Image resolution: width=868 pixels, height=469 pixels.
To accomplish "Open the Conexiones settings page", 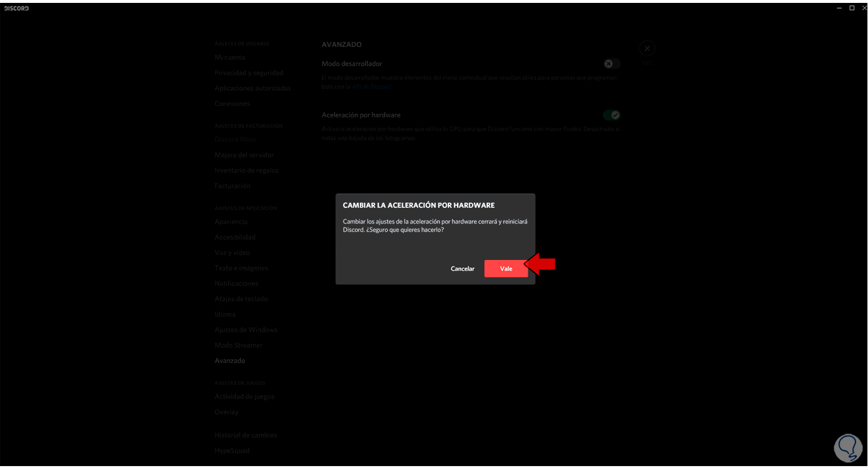I will (x=232, y=104).
